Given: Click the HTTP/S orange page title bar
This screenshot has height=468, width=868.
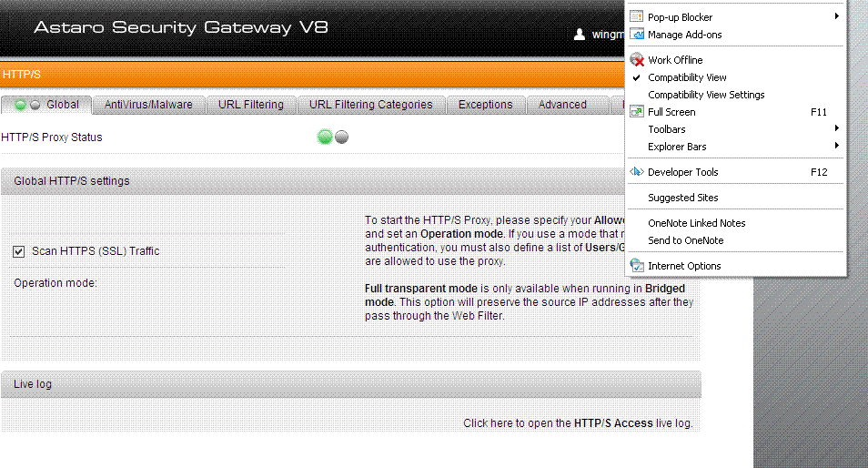Looking at the screenshot, I should [313, 75].
